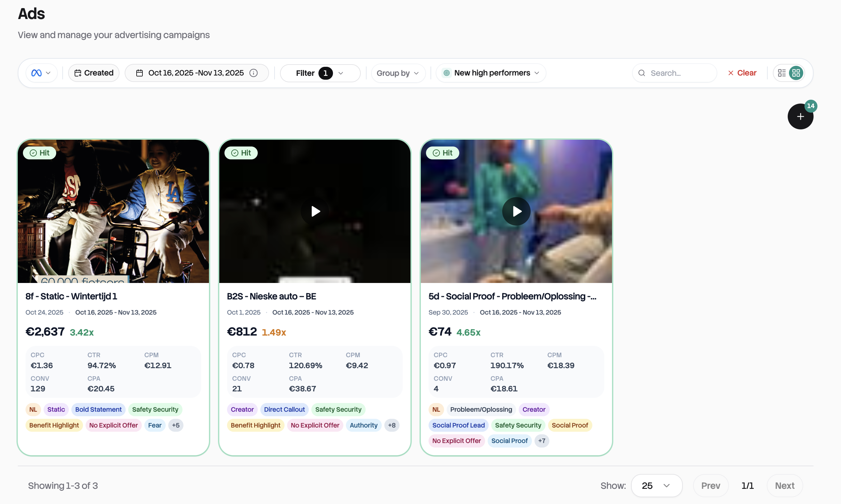Toggle the Hit status on Nieske auto ad
841x504 pixels.
click(241, 153)
